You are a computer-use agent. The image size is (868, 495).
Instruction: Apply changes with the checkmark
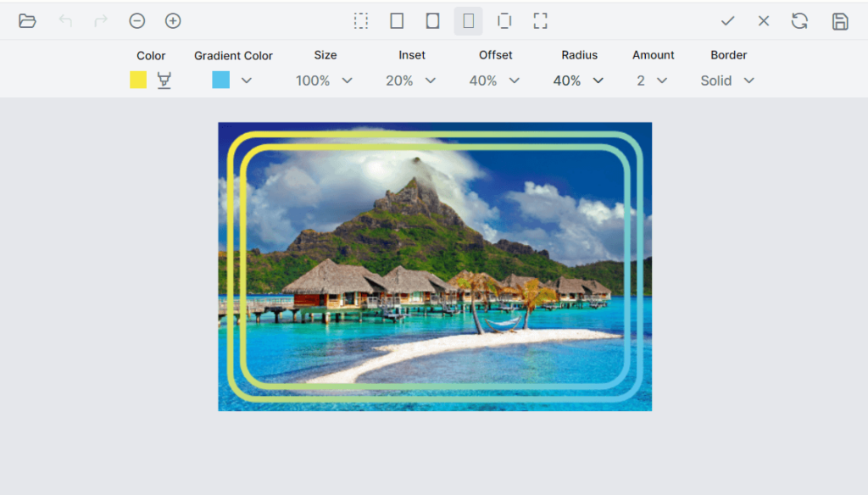pos(729,20)
